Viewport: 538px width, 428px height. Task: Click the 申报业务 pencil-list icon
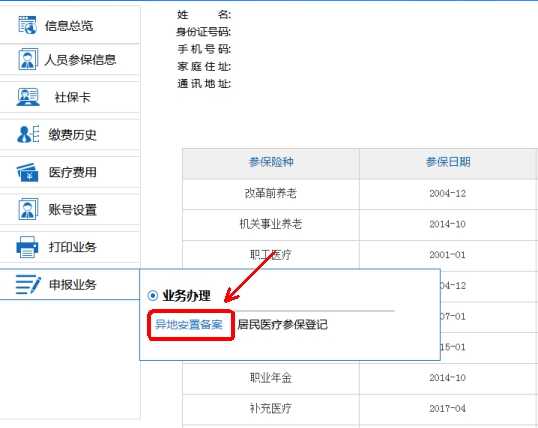pos(28,284)
